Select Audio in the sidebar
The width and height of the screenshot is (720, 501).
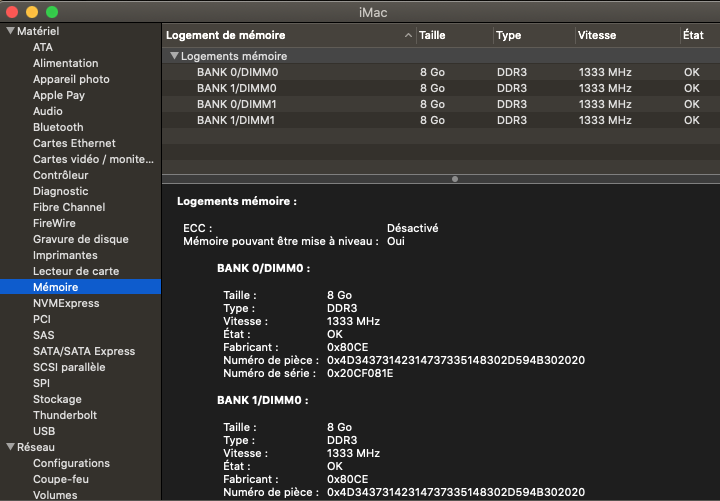coord(48,111)
